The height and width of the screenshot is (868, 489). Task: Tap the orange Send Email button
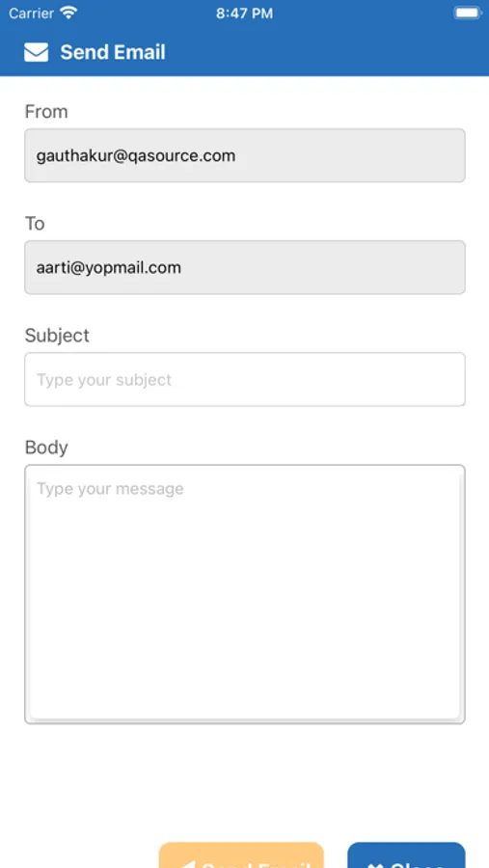(x=241, y=855)
